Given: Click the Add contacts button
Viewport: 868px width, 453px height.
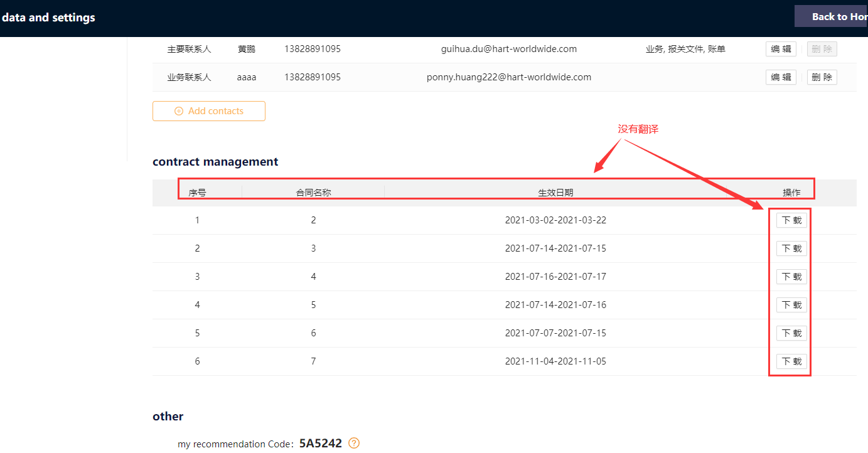Looking at the screenshot, I should 208,111.
